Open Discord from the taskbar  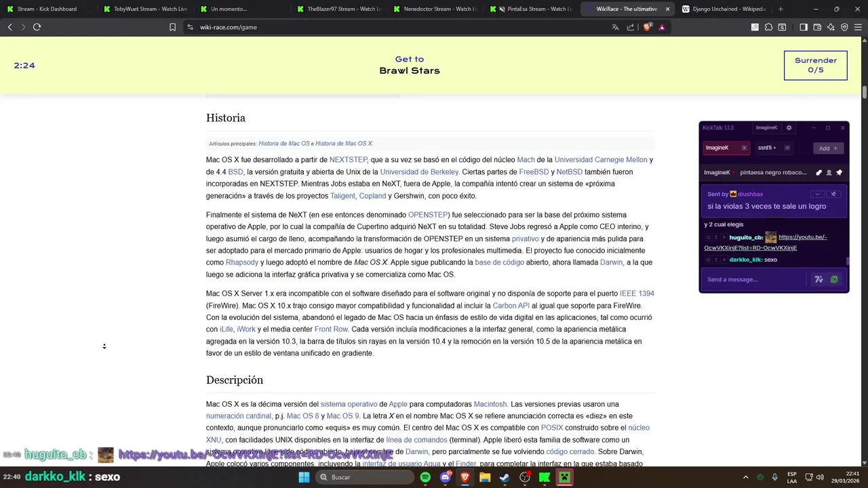point(445,477)
